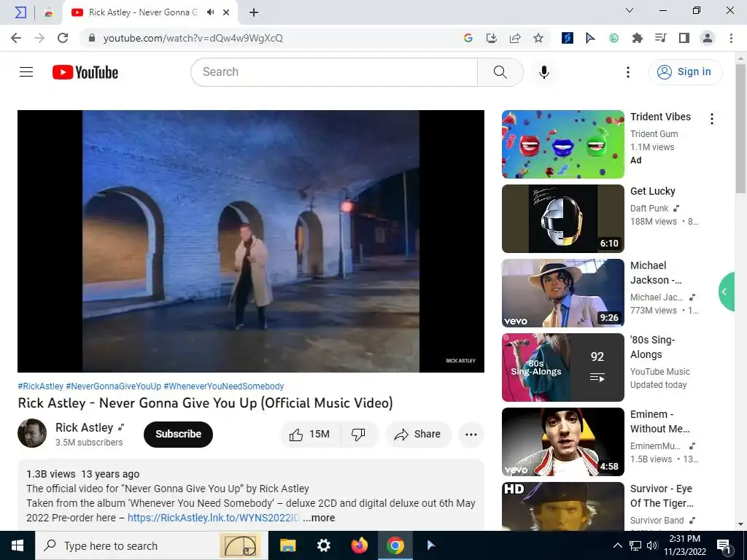
Task: Show hidden system tray icons
Action: point(617,545)
